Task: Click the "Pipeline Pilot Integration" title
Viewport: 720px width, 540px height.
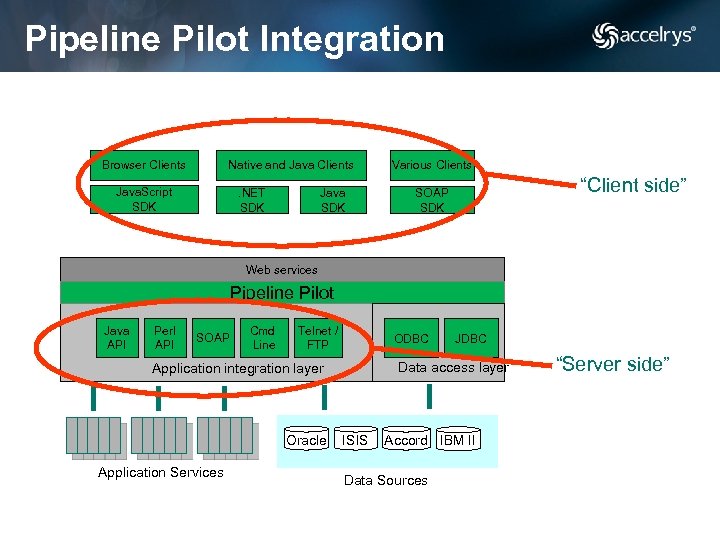Action: (235, 39)
